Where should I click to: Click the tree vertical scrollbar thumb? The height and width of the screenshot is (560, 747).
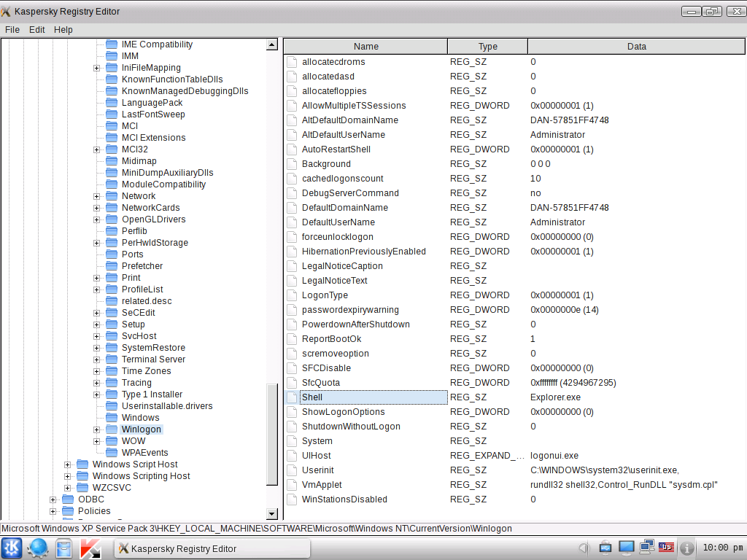point(272,435)
